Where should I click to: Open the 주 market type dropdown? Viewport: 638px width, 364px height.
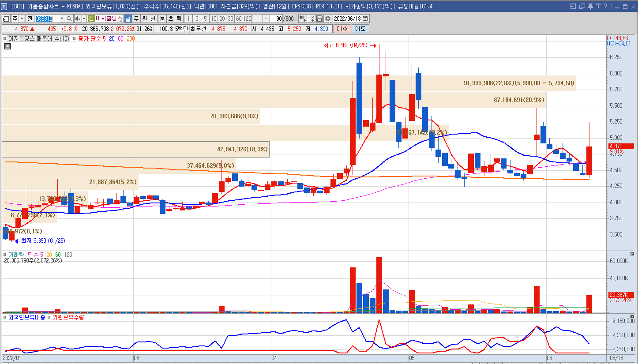click(22, 19)
